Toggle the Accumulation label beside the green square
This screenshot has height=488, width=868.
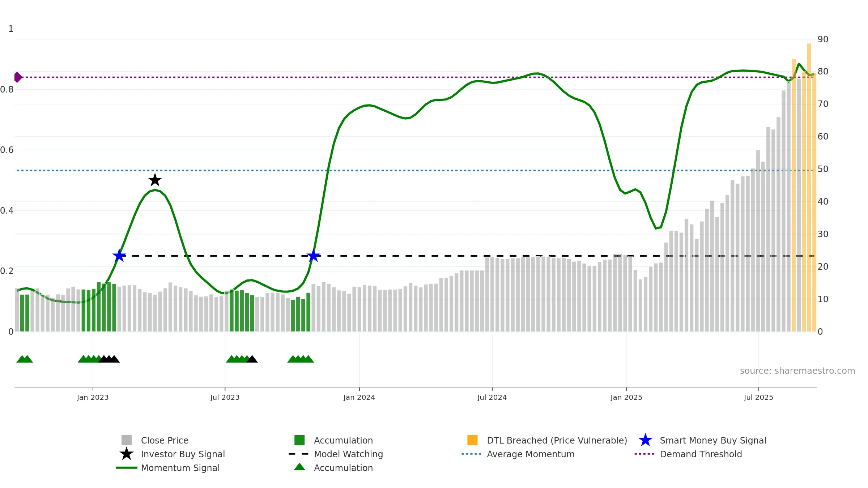(x=343, y=441)
